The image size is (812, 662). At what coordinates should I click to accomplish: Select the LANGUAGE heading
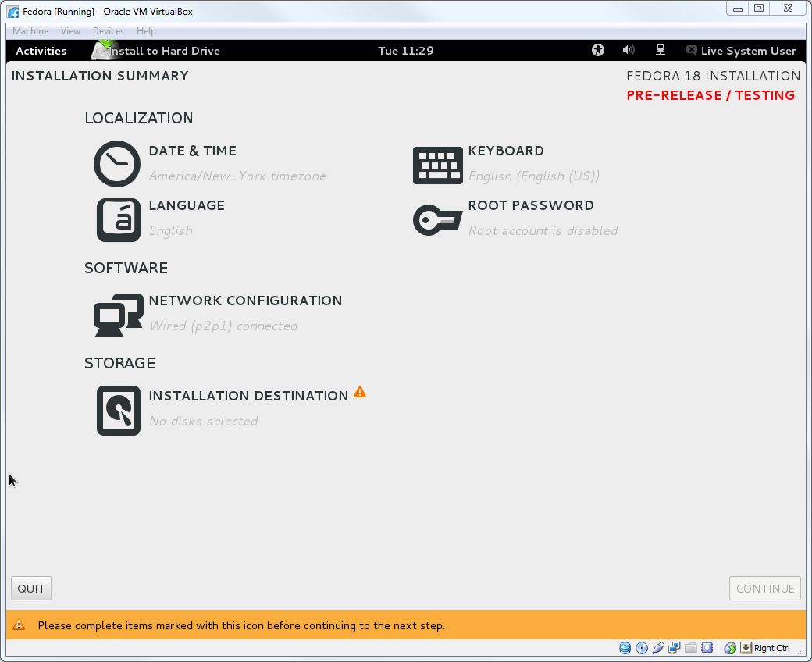pyautogui.click(x=187, y=205)
